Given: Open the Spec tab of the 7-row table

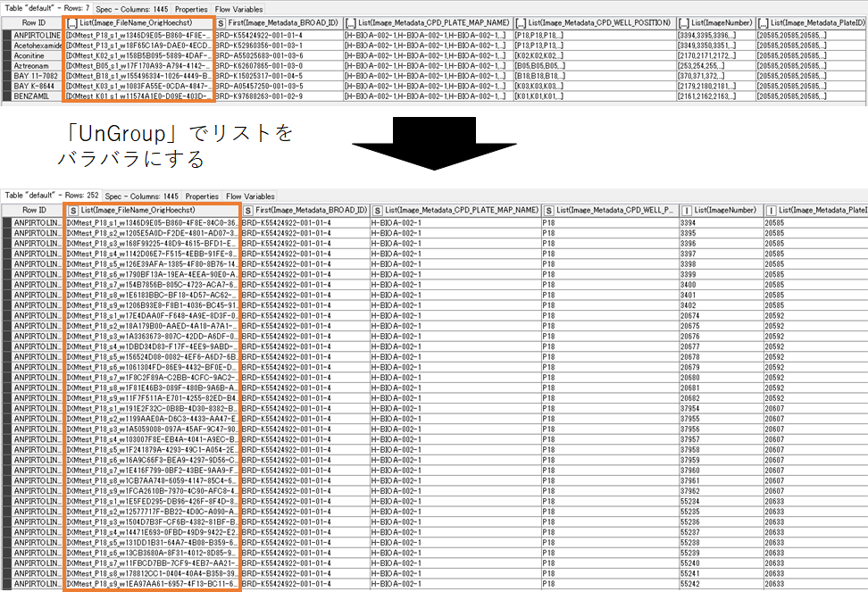Looking at the screenshot, I should pos(132,10).
